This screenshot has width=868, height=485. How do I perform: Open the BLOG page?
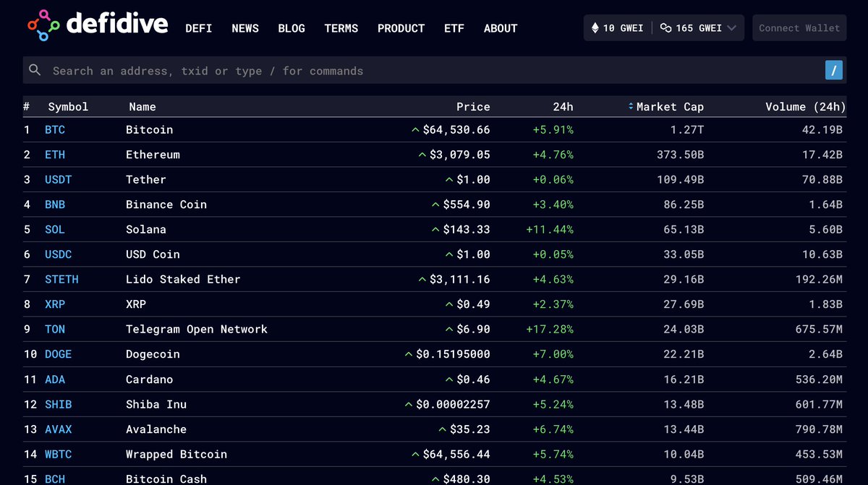tap(292, 28)
